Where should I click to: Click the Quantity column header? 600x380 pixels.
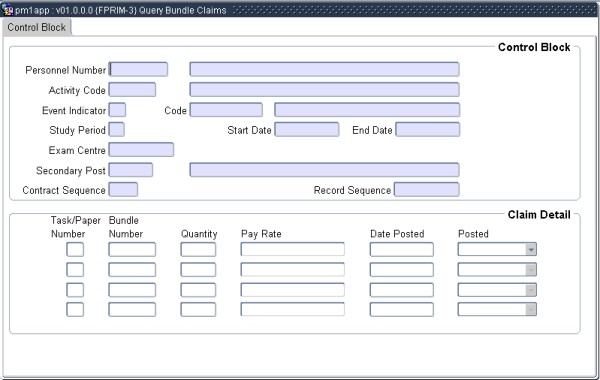tap(199, 234)
